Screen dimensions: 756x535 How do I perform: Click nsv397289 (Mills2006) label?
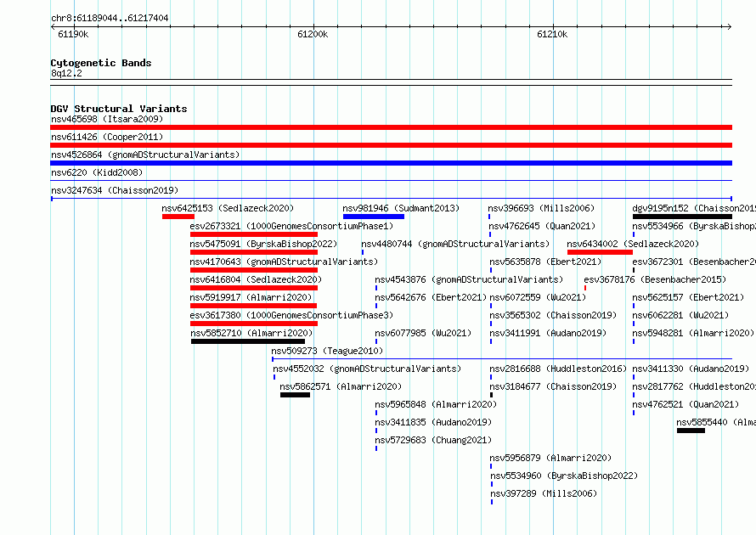coord(544,493)
